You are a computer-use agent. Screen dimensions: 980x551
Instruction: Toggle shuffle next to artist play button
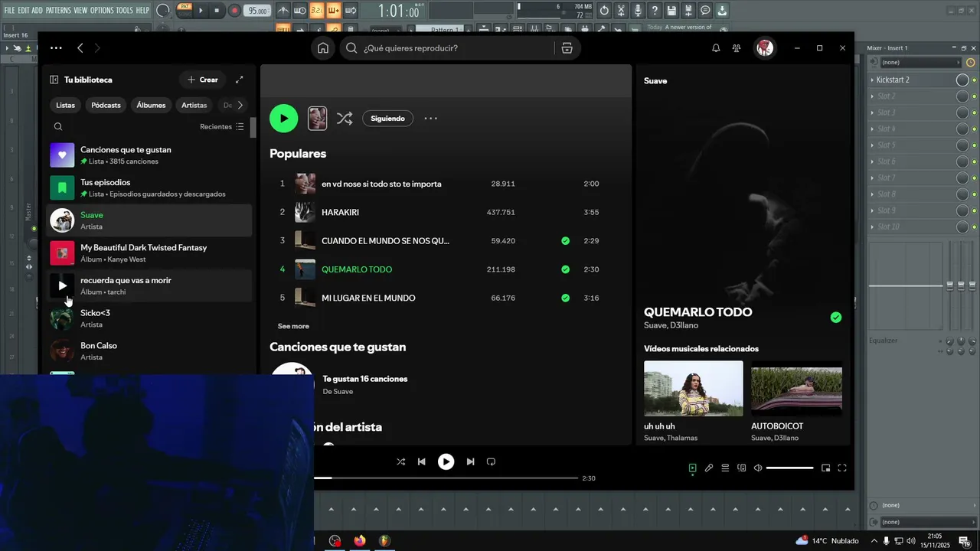(x=345, y=119)
